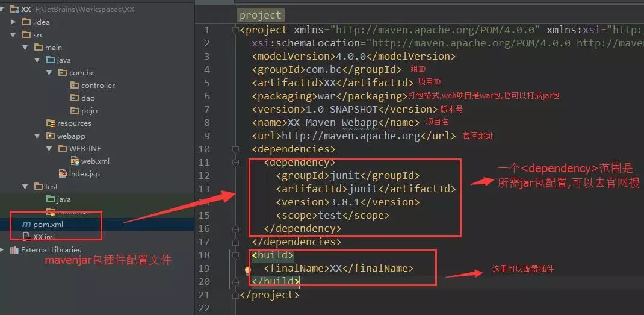Click line number 3 in the gutter
The image size is (644, 315).
206,57
